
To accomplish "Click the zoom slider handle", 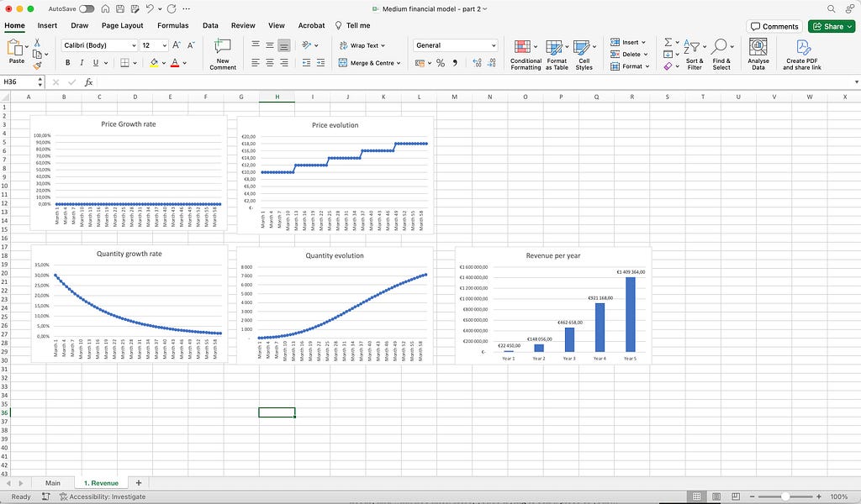I will (x=785, y=496).
